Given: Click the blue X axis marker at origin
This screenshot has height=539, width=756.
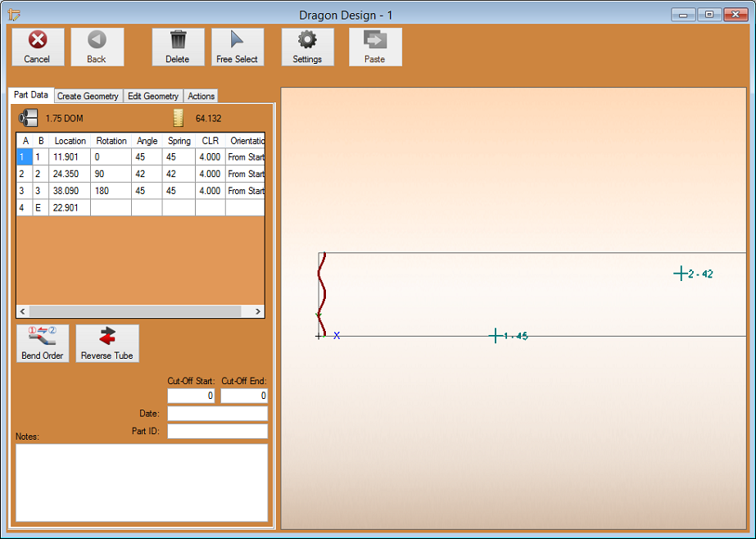Looking at the screenshot, I should tap(337, 336).
